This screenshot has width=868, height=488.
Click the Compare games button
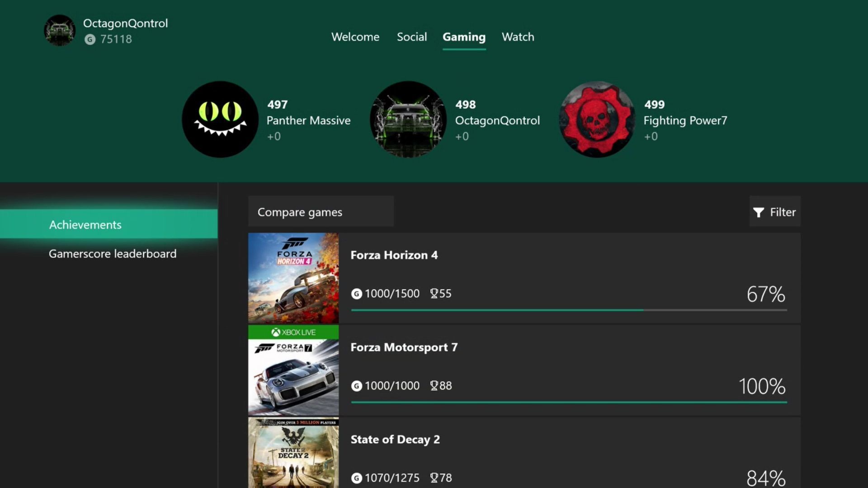[321, 211]
